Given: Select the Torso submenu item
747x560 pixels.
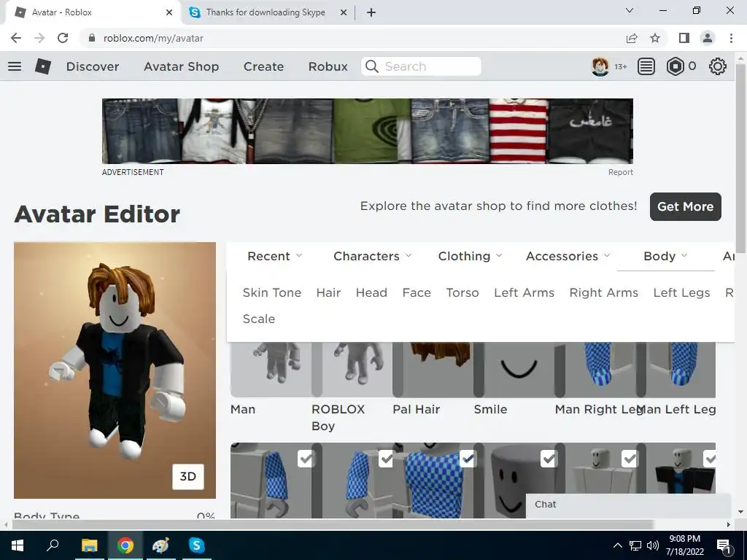Looking at the screenshot, I should [x=462, y=292].
